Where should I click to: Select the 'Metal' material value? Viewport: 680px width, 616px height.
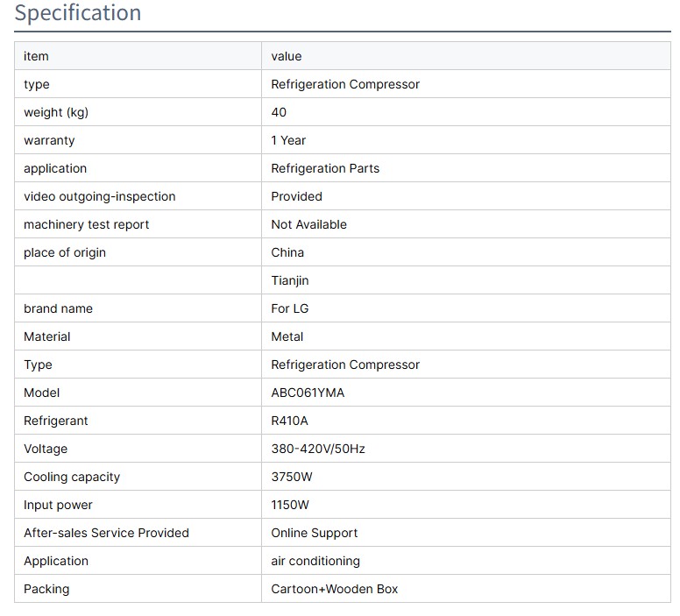[x=287, y=336]
